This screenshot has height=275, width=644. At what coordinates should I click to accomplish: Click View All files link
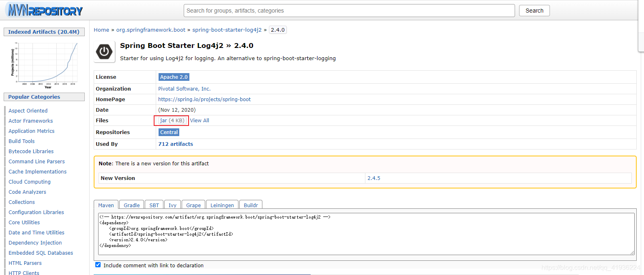(200, 120)
